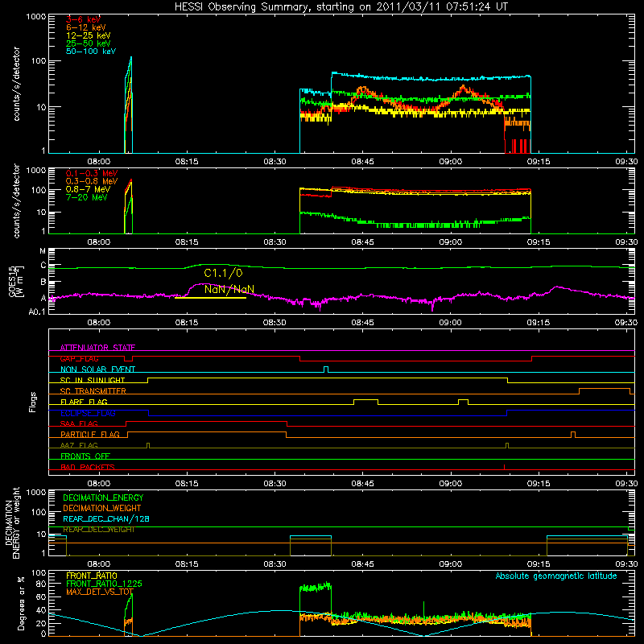Click the PARTICLE_FLAG label
644x644 pixels.
pyautogui.click(x=90, y=434)
